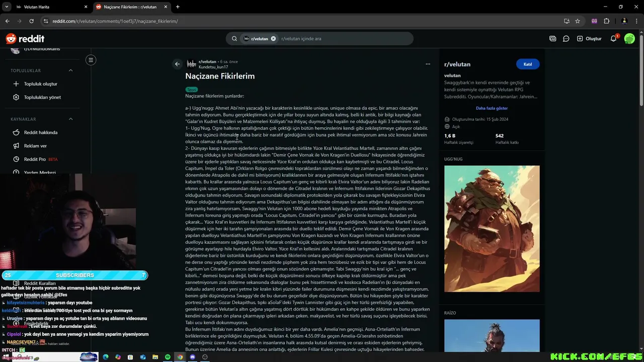Click the r/velutan community avatar on the post

click(x=191, y=64)
